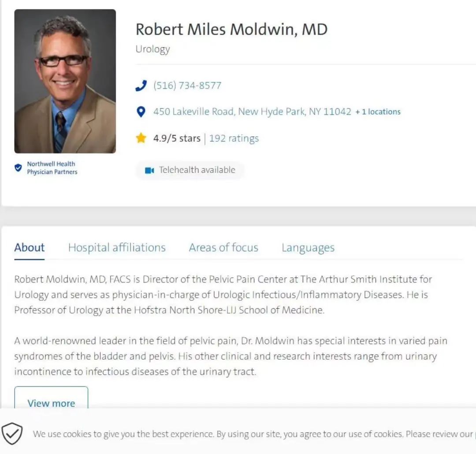Open Dr. Moldwin's profile photo
The height and width of the screenshot is (454, 476).
pyautogui.click(x=65, y=81)
